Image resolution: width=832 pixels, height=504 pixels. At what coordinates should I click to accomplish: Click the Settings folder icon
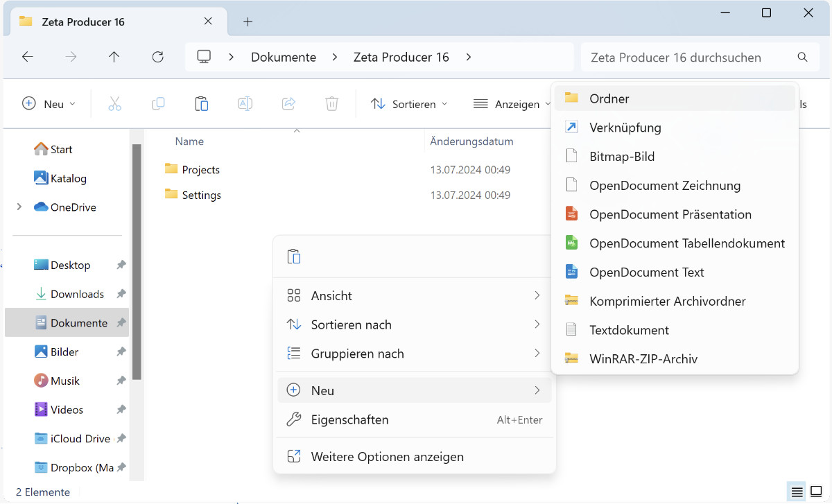pyautogui.click(x=171, y=194)
